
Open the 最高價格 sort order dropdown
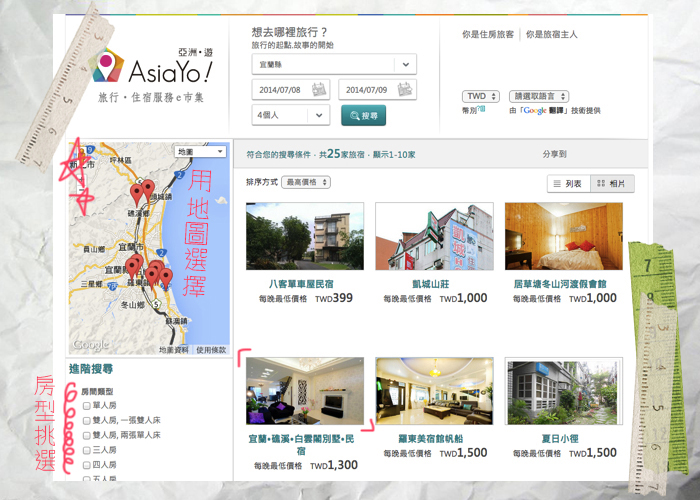tap(306, 182)
